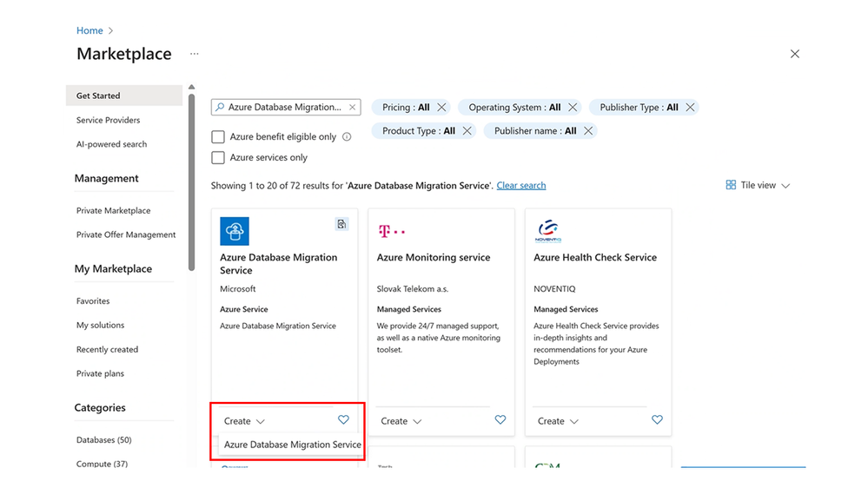Click the sidebar vertical scrollbar
The image size is (868, 488).
pos(191,182)
